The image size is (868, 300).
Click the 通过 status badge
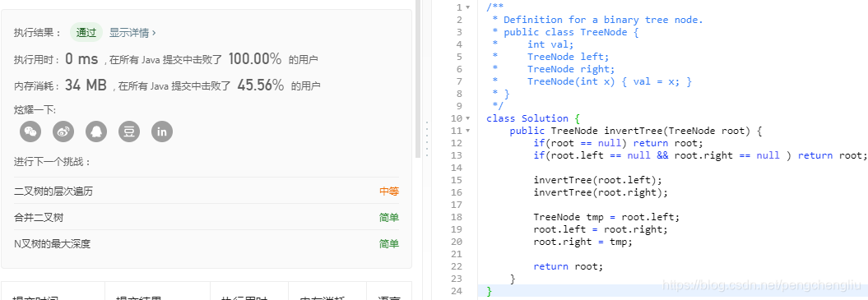[86, 33]
